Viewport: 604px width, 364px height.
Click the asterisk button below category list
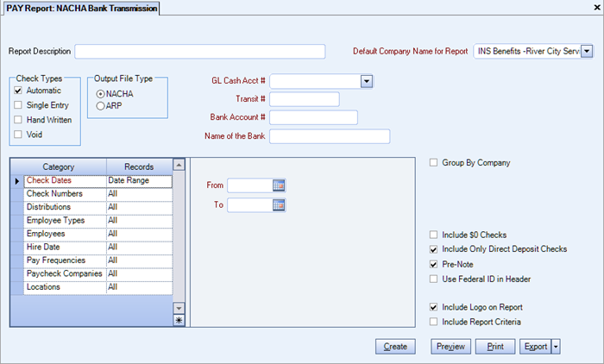(179, 321)
